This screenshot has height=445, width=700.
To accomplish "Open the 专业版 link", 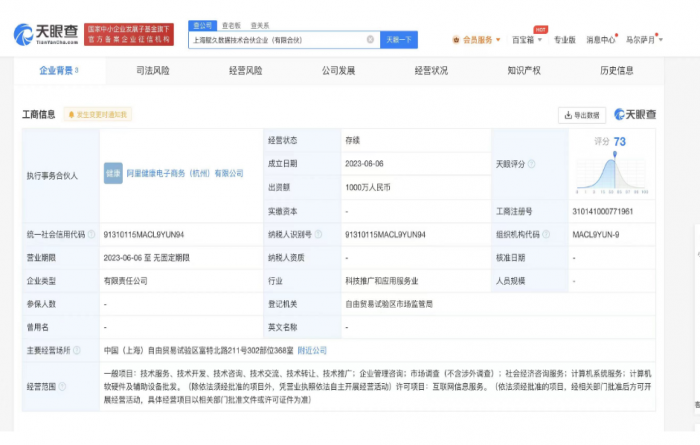I will 565,40.
